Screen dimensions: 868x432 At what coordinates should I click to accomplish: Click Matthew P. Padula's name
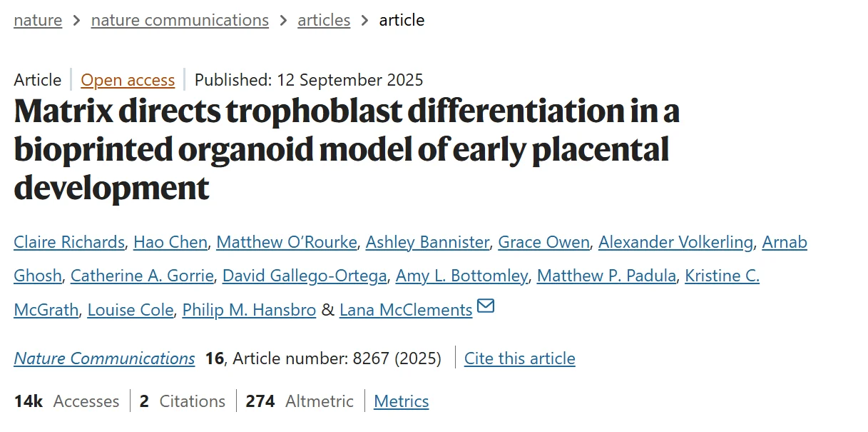pyautogui.click(x=606, y=276)
